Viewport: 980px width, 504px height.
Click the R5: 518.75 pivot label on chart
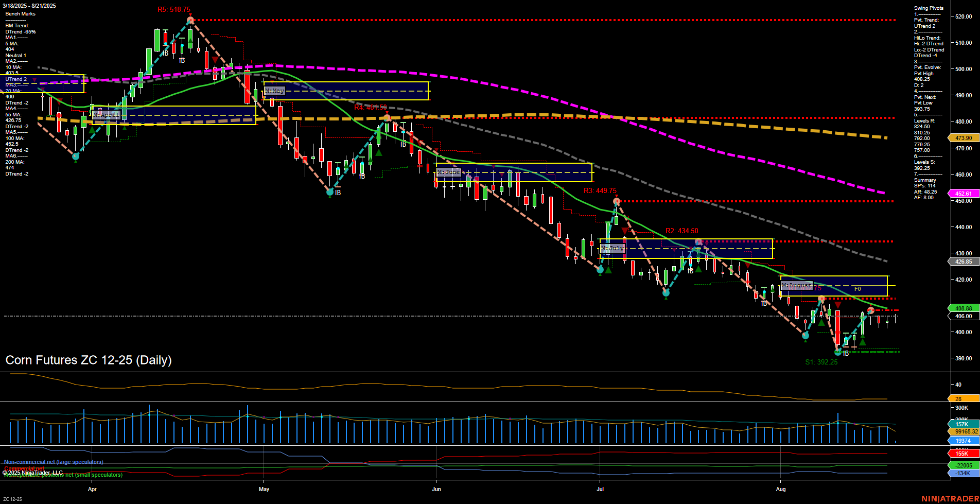(173, 9)
